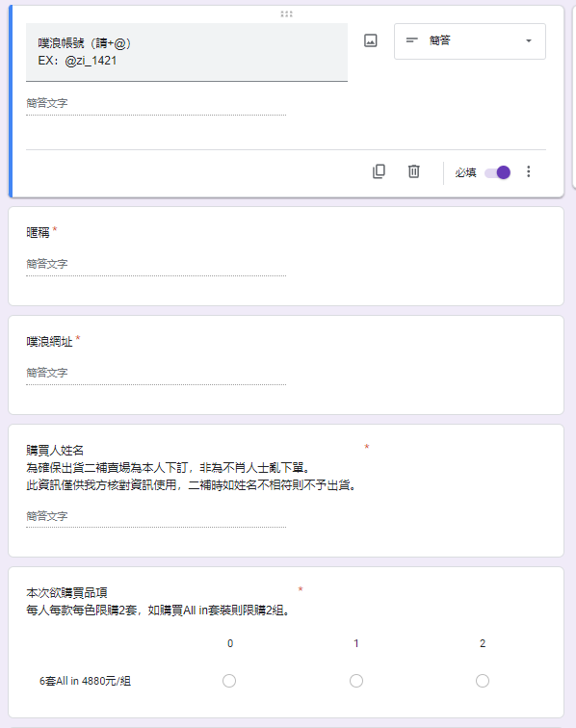Edit the 噗浪帳號 question title field
This screenshot has width=576, height=728.
click(x=187, y=52)
